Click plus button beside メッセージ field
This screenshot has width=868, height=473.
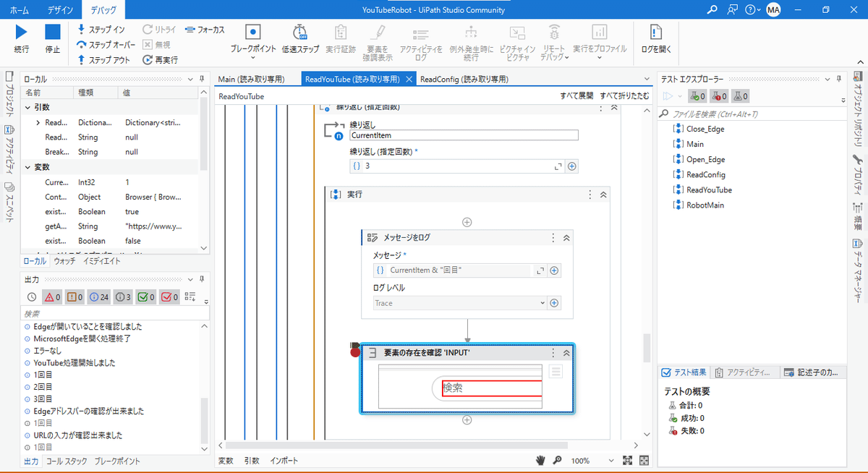555,270
